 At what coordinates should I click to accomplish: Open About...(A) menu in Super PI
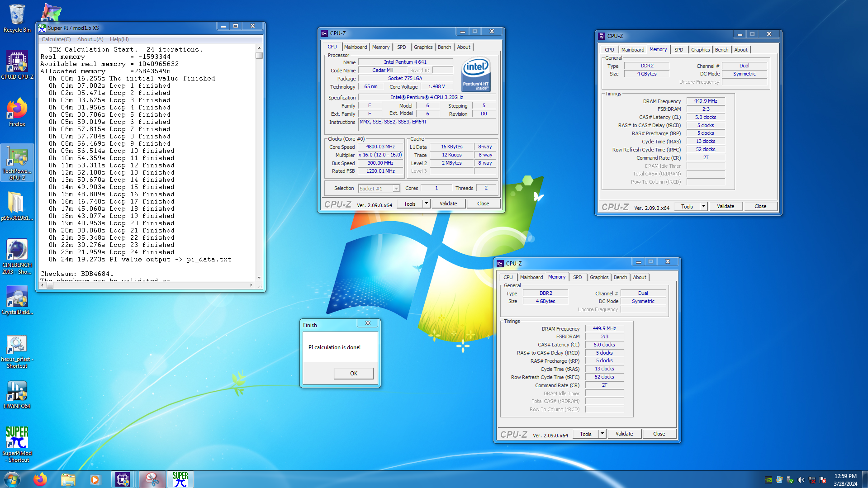[x=90, y=39]
